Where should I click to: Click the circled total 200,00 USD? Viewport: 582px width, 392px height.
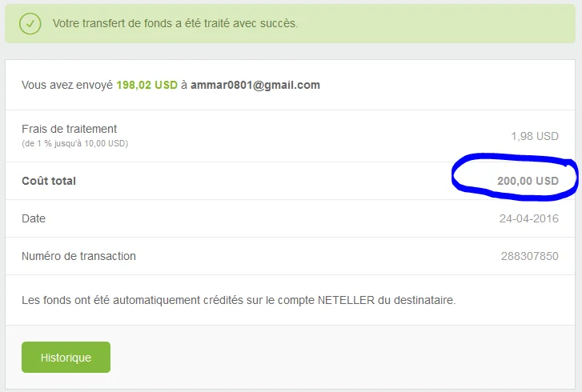(528, 181)
